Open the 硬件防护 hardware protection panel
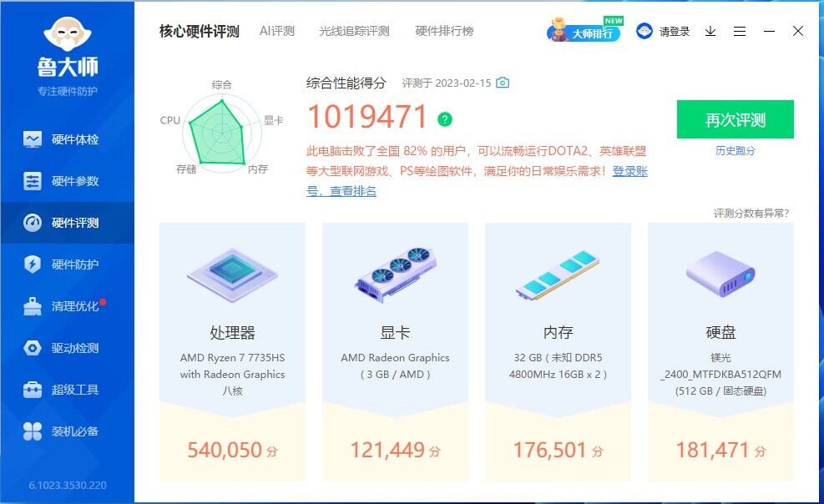The height and width of the screenshot is (504, 824). 67,264
